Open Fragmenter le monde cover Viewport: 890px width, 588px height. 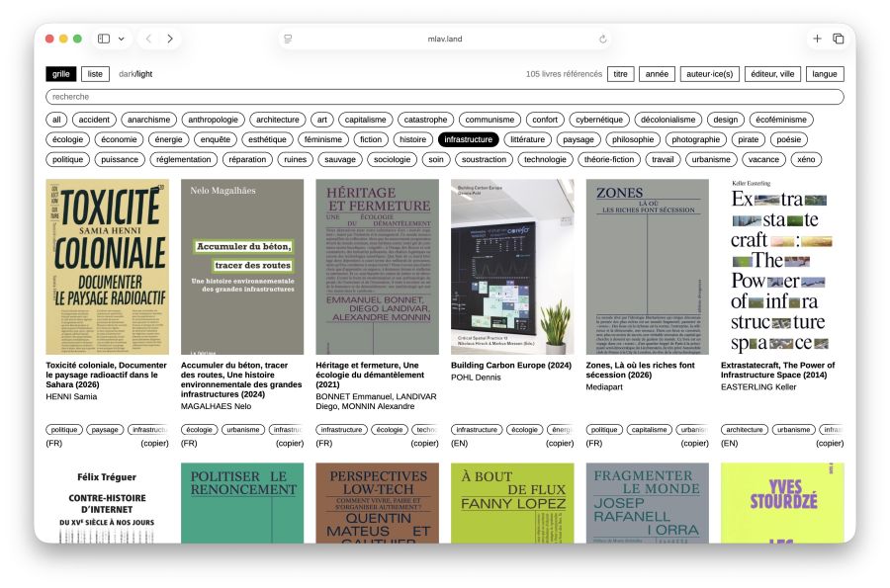[x=648, y=503]
